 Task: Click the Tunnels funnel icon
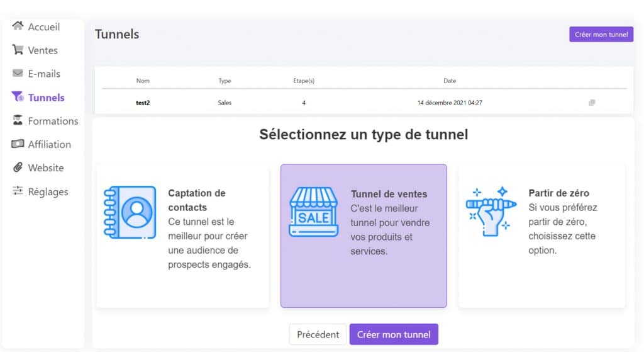coord(18,96)
